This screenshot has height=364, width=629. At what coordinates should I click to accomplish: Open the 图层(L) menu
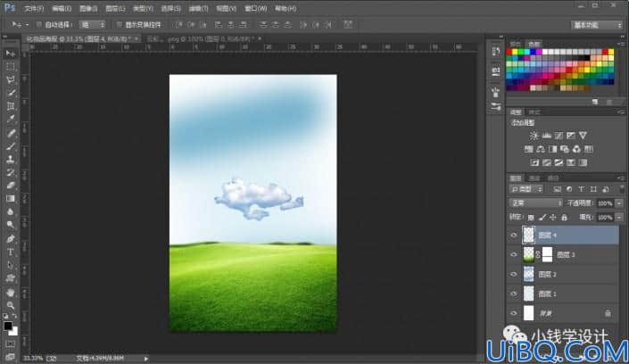[115, 8]
